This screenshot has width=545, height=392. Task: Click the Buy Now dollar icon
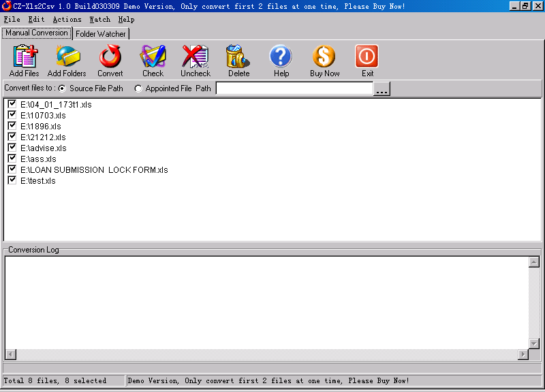[x=324, y=56]
